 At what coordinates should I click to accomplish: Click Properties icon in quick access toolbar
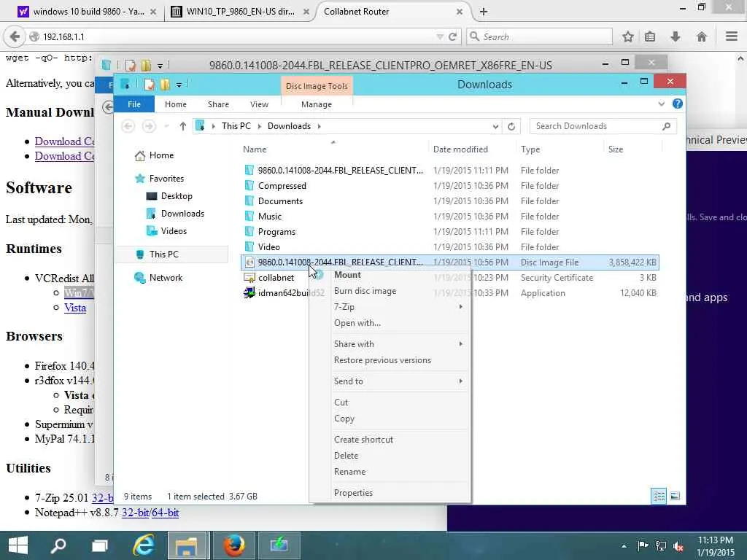pos(150,85)
